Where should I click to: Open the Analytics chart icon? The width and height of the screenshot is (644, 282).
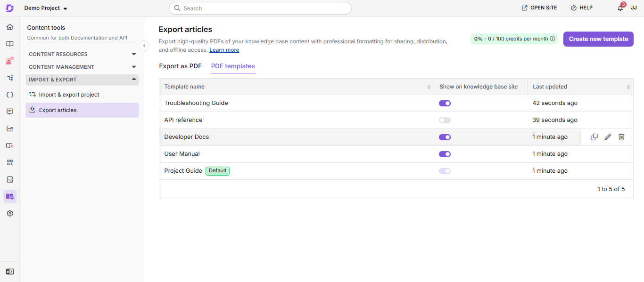coord(10,129)
